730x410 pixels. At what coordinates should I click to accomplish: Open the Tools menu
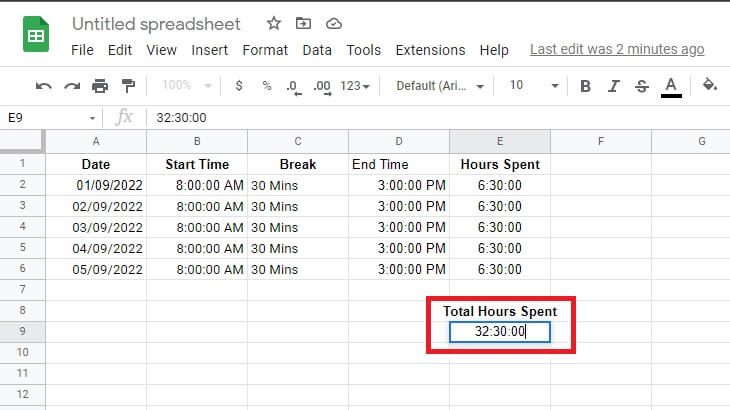tap(364, 50)
